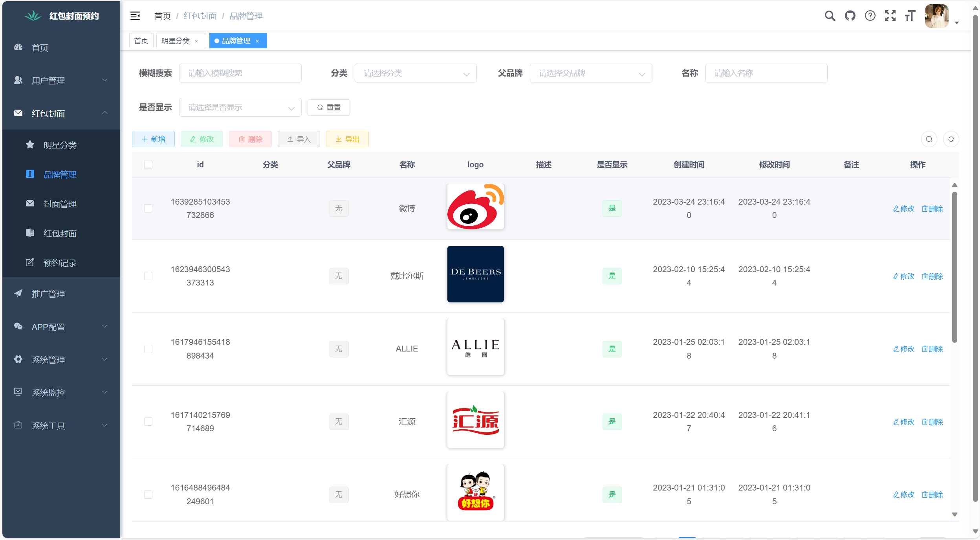
Task: Click the 删除 toolbar button
Action: click(x=250, y=139)
